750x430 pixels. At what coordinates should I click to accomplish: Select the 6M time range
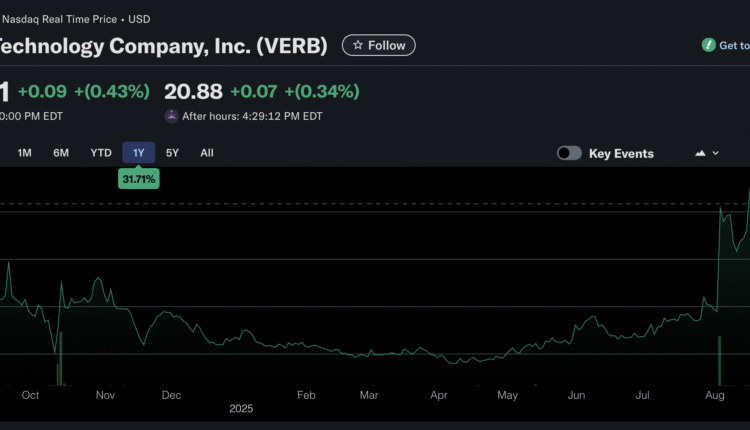point(61,153)
